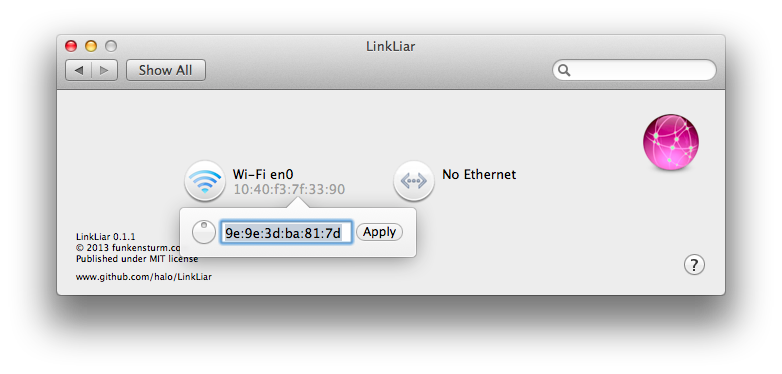Go forward with the right arrow button
The height and width of the screenshot is (374, 782).
point(104,70)
